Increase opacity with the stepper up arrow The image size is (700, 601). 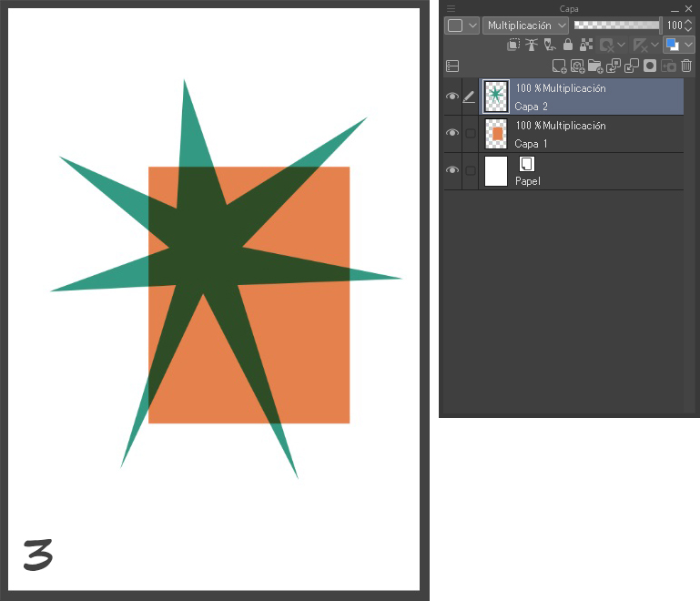(688, 22)
